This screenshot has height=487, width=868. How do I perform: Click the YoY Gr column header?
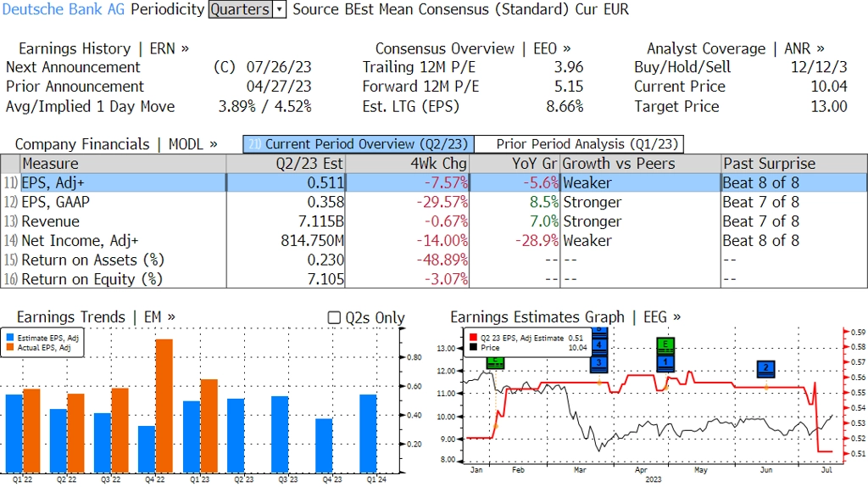tap(515, 164)
